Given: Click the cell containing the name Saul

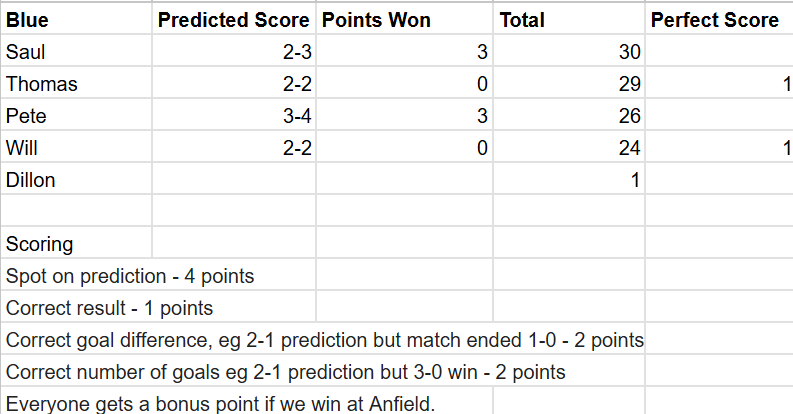Looking at the screenshot, I should (76, 52).
